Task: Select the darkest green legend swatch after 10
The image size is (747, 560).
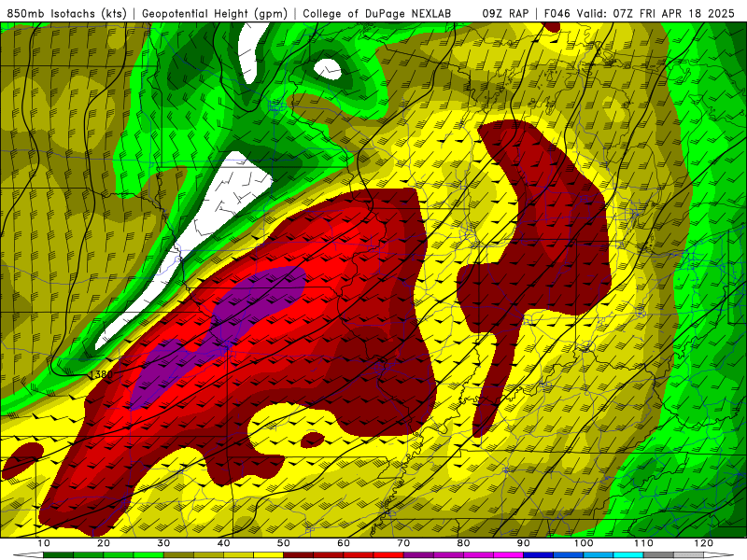Action: [58, 554]
